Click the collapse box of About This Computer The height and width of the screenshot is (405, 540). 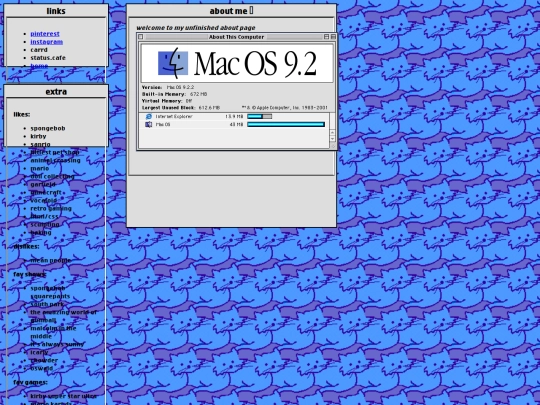pyautogui.click(x=333, y=37)
